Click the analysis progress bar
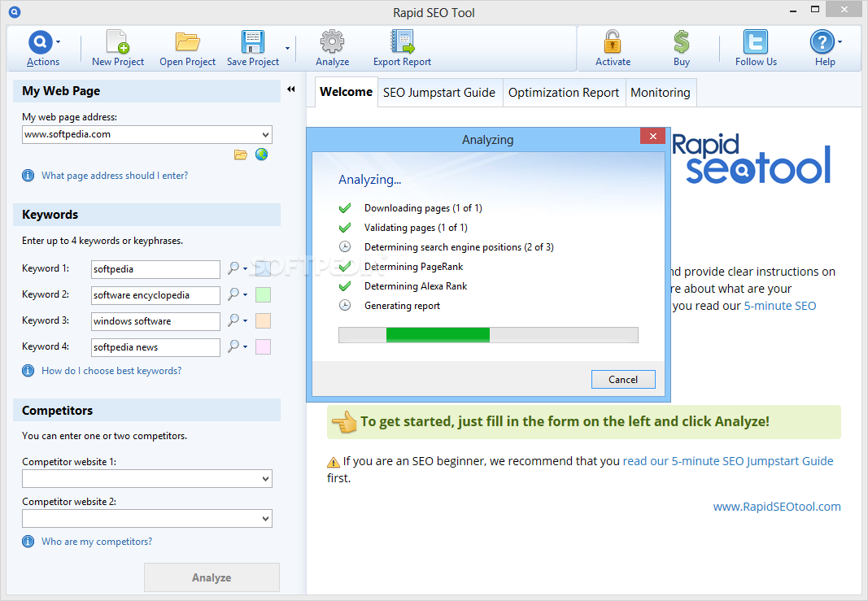868x601 pixels. point(488,335)
